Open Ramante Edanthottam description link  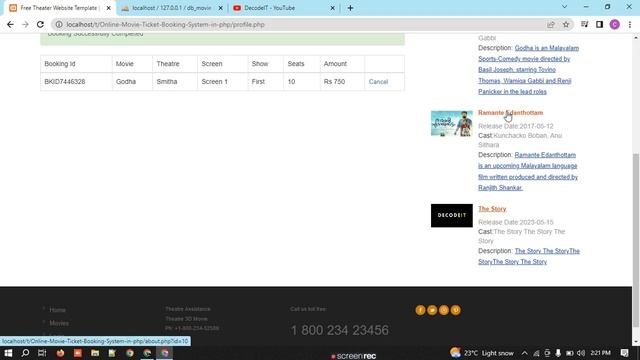coord(528,171)
